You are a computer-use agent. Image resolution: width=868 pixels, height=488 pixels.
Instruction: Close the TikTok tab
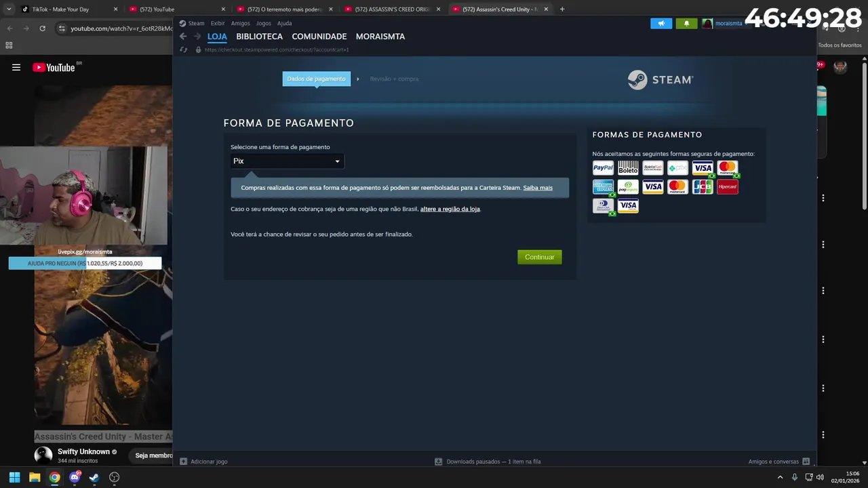point(115,9)
